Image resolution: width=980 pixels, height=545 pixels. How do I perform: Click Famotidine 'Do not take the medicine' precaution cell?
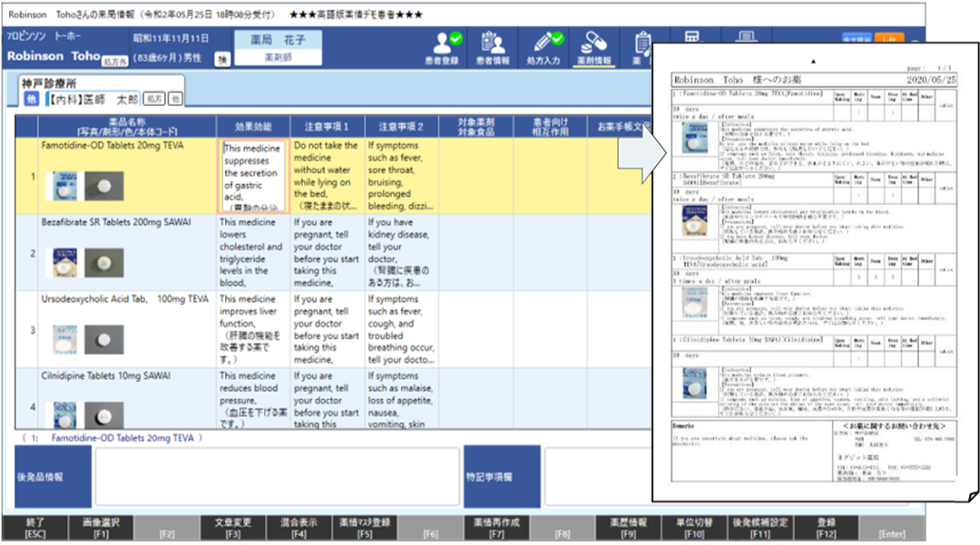(327, 176)
